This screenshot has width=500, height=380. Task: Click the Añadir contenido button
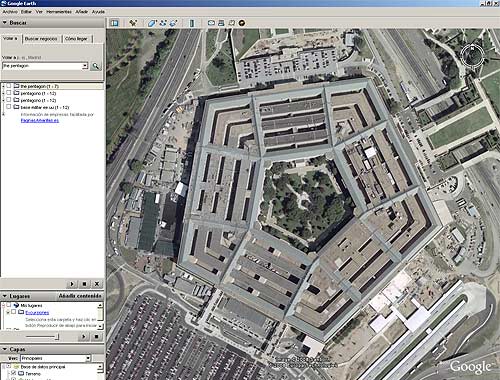pos(80,296)
